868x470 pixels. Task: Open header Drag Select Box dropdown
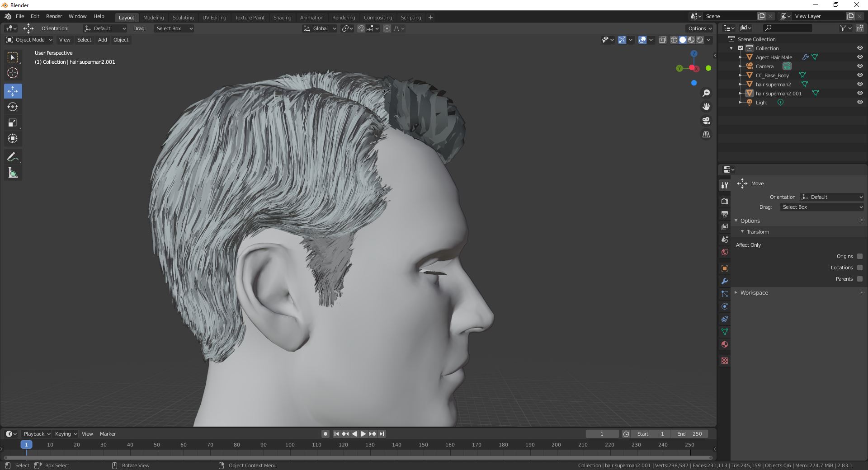(174, 28)
